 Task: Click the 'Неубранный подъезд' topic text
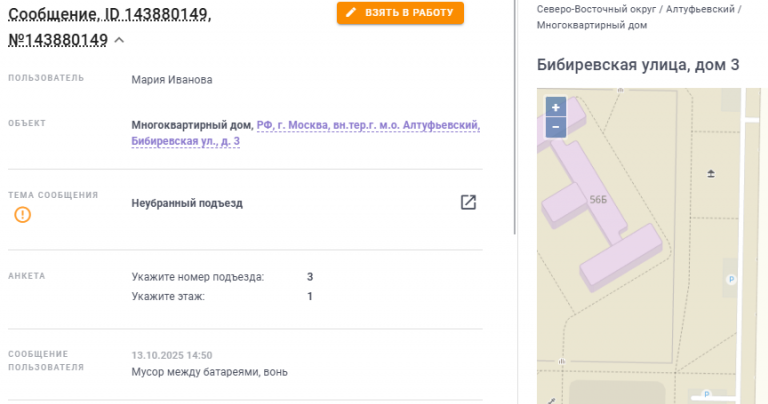(187, 203)
